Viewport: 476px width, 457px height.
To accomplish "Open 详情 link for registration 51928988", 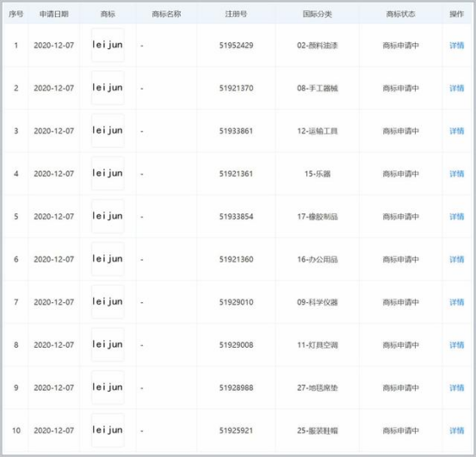I will [456, 388].
